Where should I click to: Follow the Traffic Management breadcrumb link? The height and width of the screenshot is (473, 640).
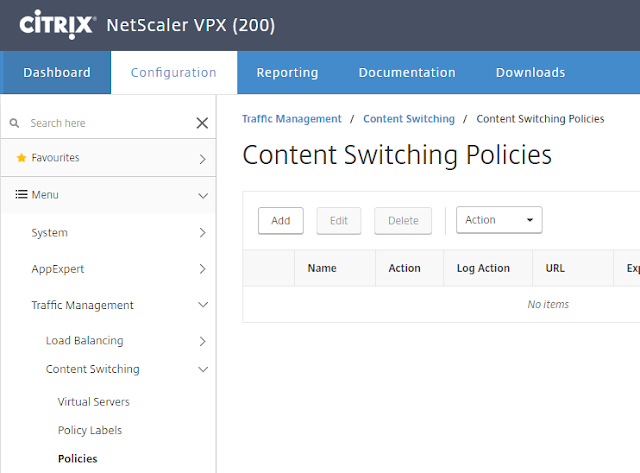pos(291,119)
